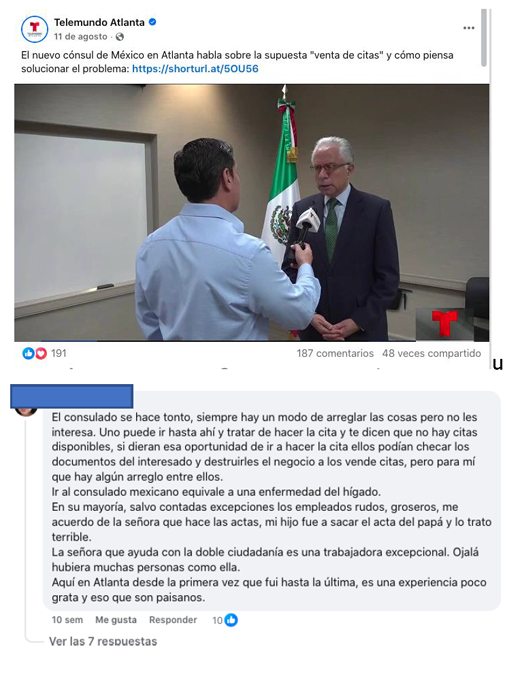This screenshot has width=520, height=681.
Task: Click the consul interview video thumbnail
Action: pyautogui.click(x=252, y=213)
